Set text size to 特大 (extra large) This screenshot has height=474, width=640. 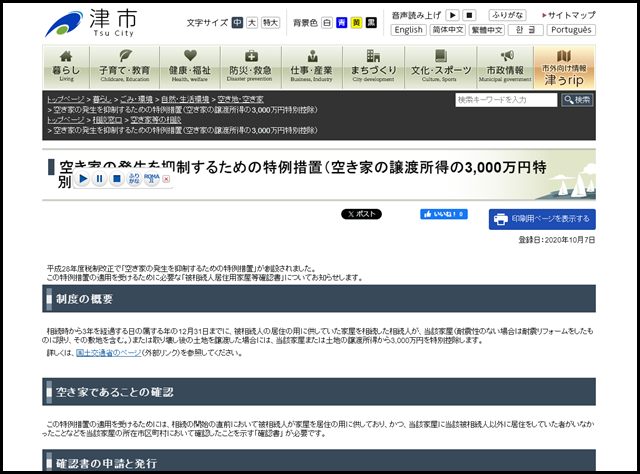[x=270, y=23]
